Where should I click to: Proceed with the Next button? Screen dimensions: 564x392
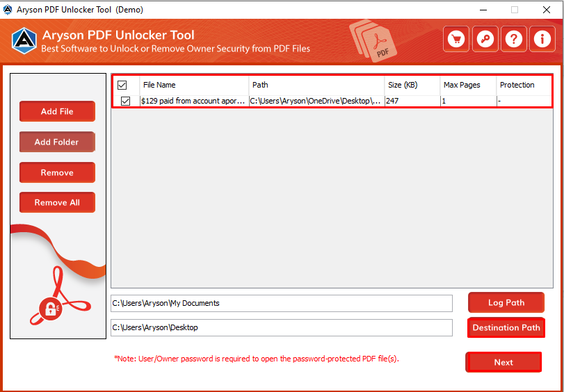click(503, 362)
